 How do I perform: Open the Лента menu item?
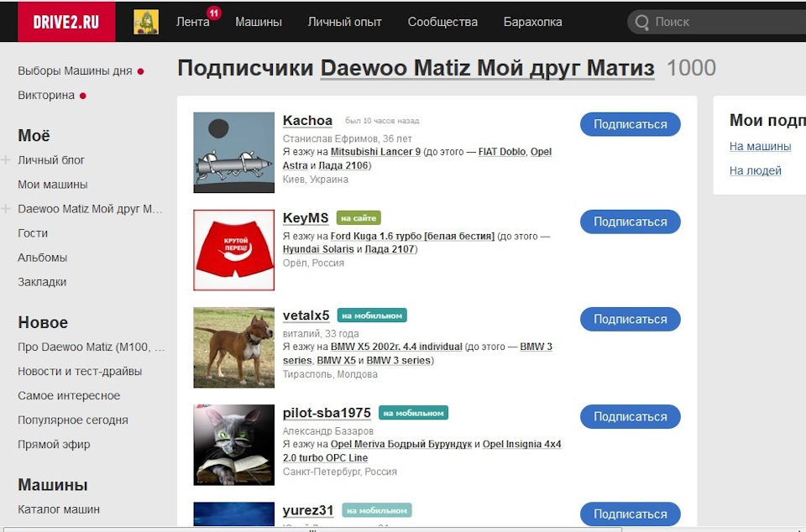click(193, 22)
